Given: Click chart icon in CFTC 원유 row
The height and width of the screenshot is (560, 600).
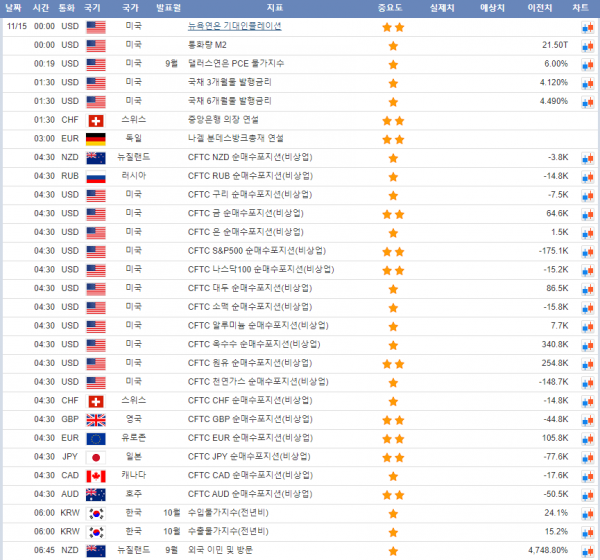Looking at the screenshot, I should click(x=587, y=363).
